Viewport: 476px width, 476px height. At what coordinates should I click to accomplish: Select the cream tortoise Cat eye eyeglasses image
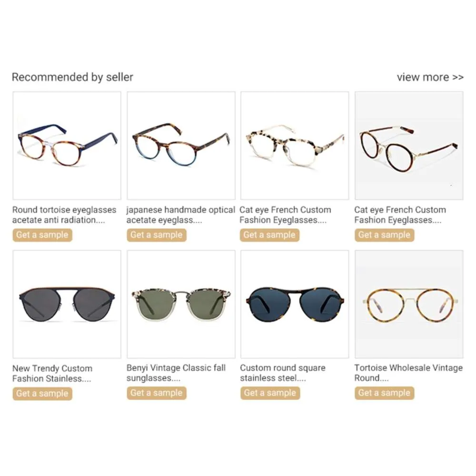coord(295,146)
